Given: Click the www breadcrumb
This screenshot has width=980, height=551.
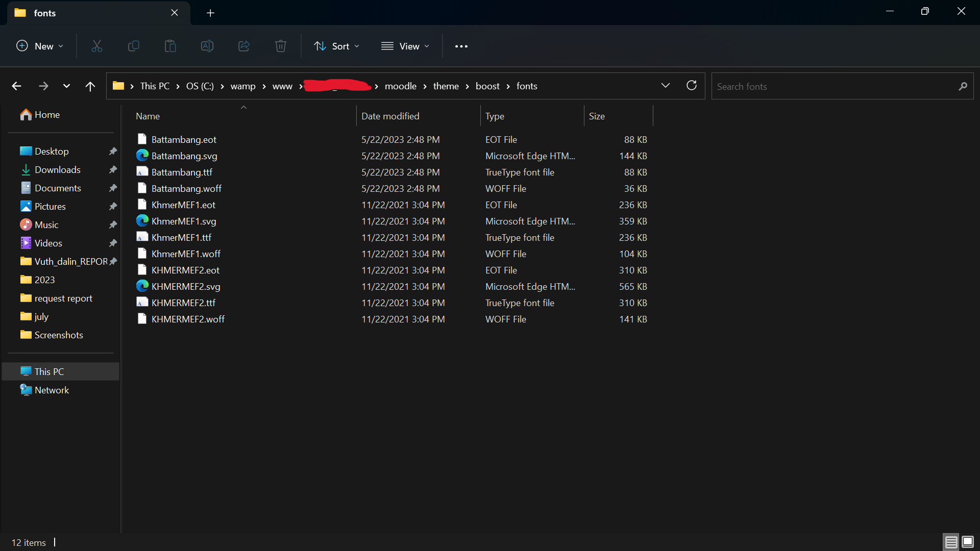Looking at the screenshot, I should coord(282,86).
